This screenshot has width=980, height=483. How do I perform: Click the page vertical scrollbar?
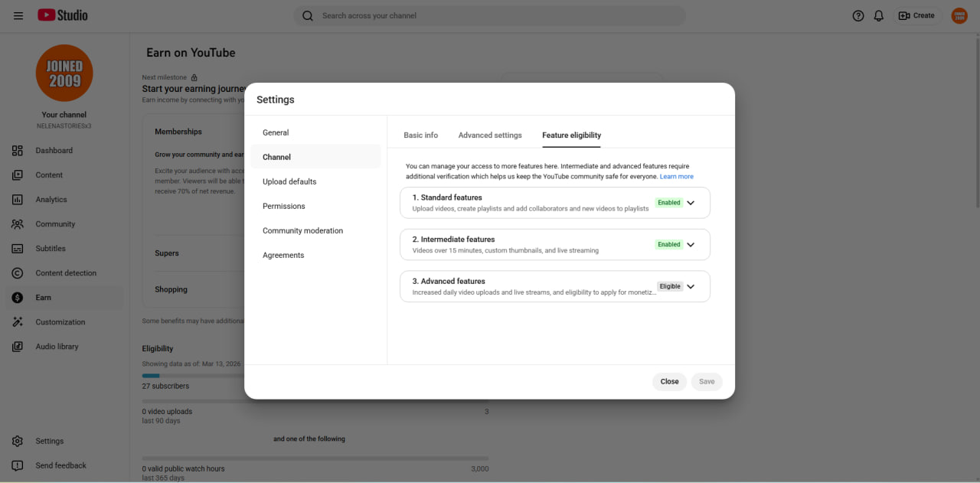point(977,122)
